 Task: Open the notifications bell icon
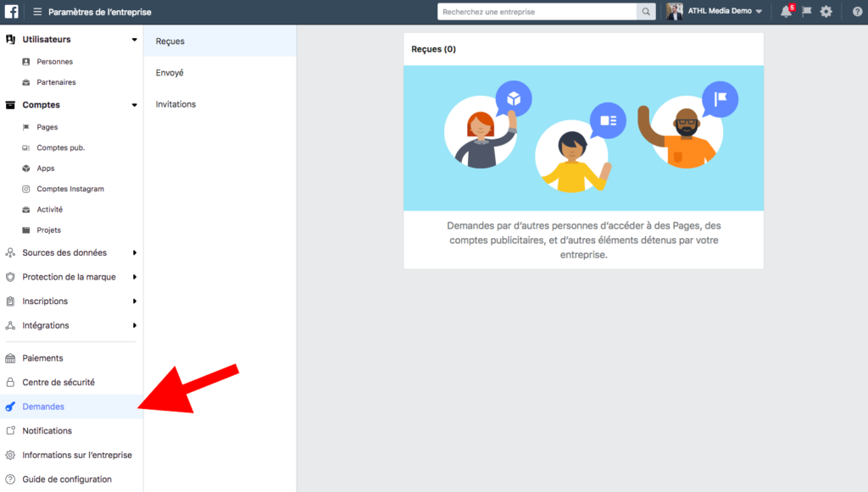[786, 12]
